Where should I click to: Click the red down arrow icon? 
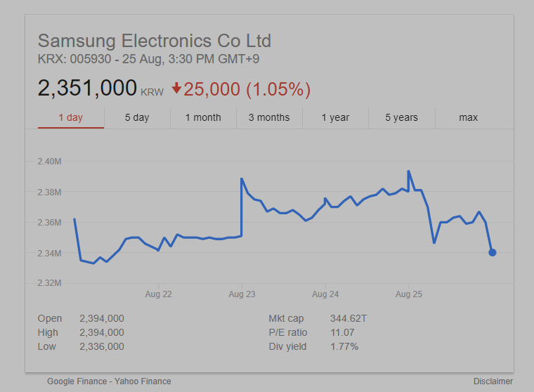(176, 89)
